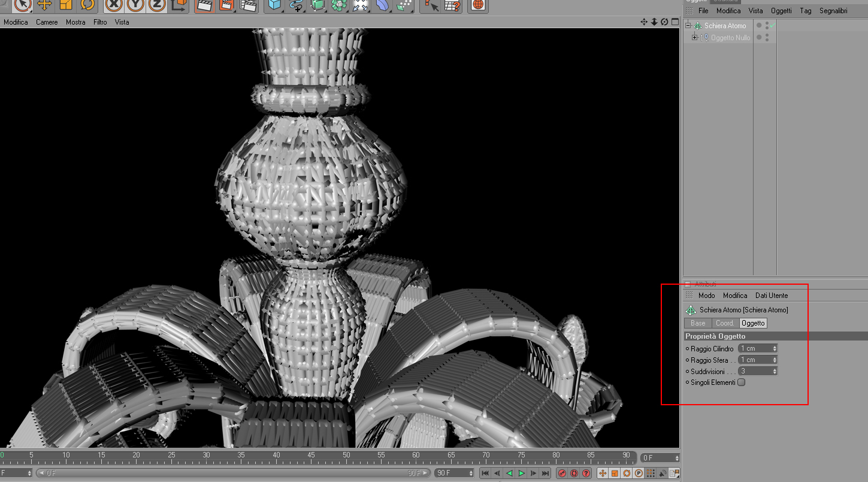Toggle Schiera Atomo layer dot
This screenshot has width=868, height=482.
pos(759,25)
